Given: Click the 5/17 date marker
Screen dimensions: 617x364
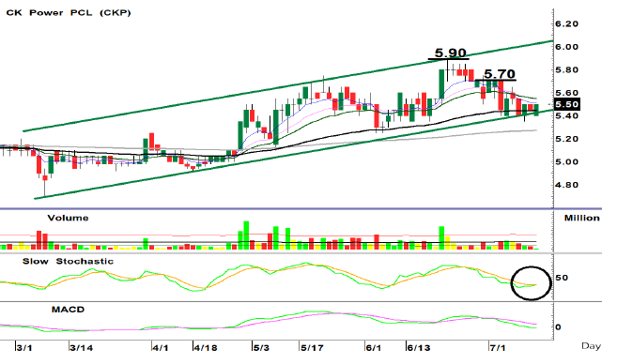Looking at the screenshot, I should [x=312, y=348].
